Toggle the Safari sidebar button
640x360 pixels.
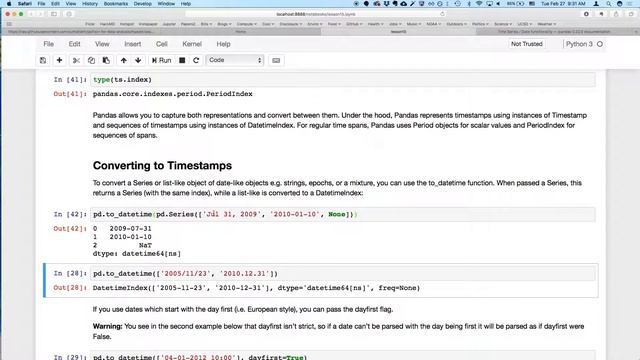tap(54, 14)
